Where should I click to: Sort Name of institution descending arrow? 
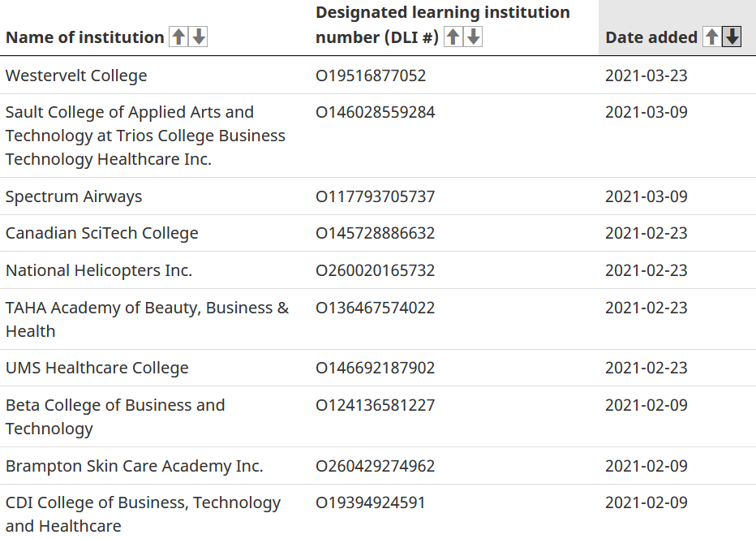click(198, 37)
